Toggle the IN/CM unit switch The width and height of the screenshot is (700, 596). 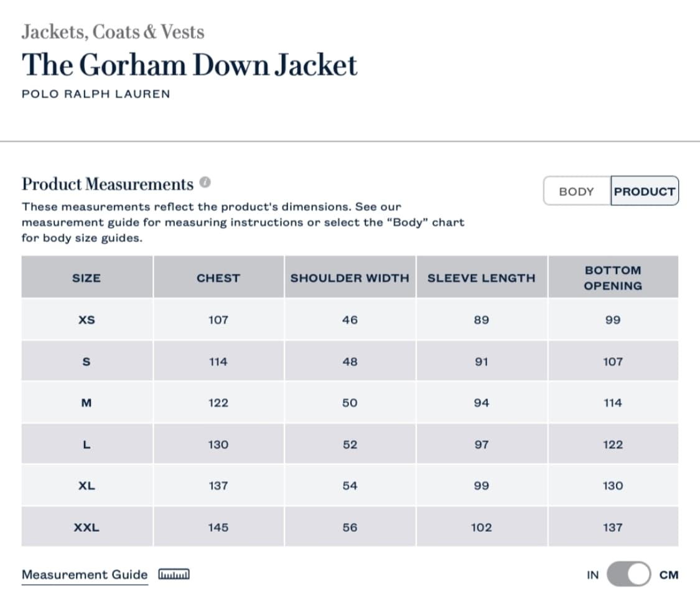tap(628, 574)
